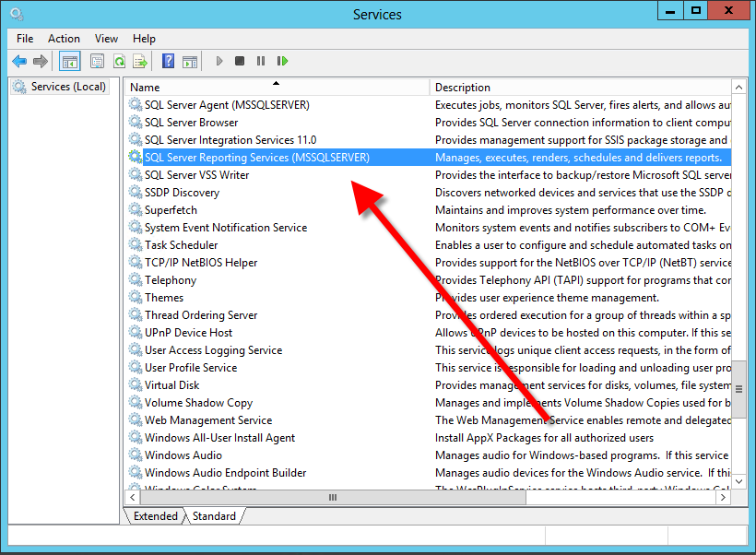Toggle the Show/Hide Action Pane icon
This screenshot has width=756, height=555.
pyautogui.click(x=190, y=61)
